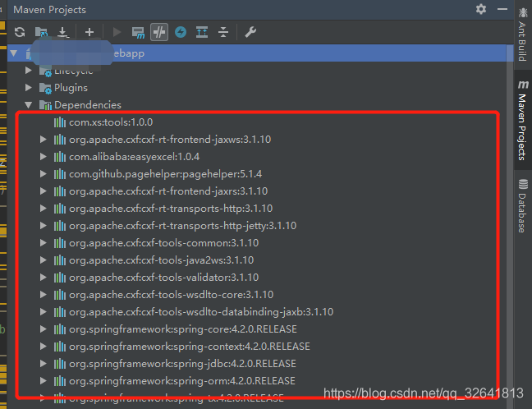Execute Maven goal icon
The image size is (532, 409).
coord(138,33)
